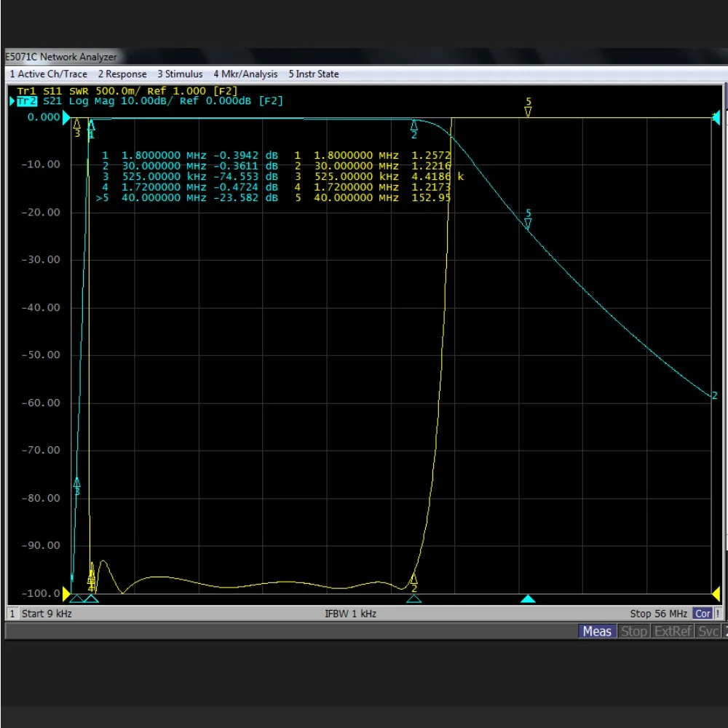Click the filled cyan active-marker triangle on bottom axis
The height and width of the screenshot is (728, 728).
point(528,599)
